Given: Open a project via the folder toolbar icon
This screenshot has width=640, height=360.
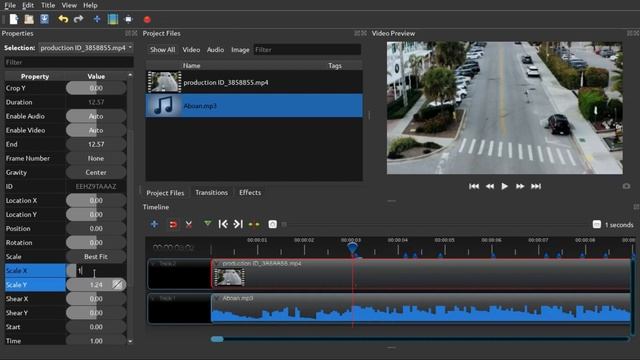Looking at the screenshot, I should click(29, 19).
